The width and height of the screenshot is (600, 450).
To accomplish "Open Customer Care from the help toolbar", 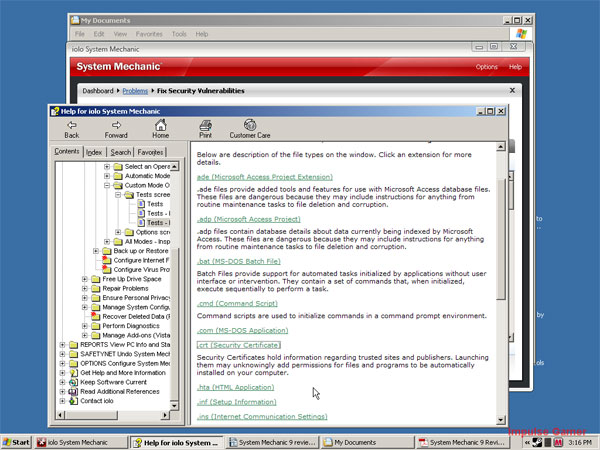I will point(249,126).
